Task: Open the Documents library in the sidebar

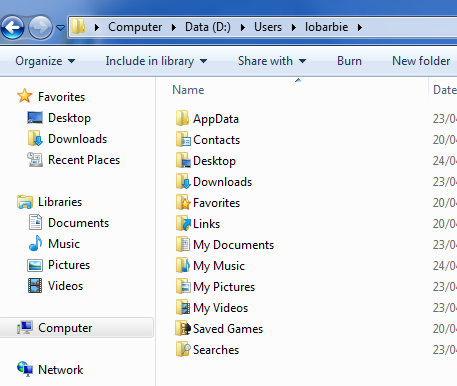Action: pos(79,223)
